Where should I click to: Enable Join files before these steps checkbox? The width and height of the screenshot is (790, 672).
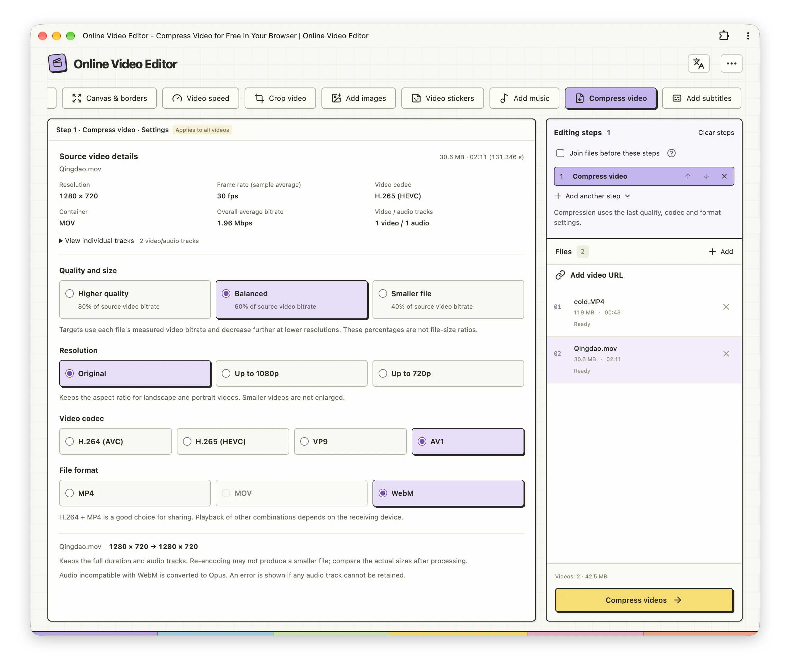560,153
